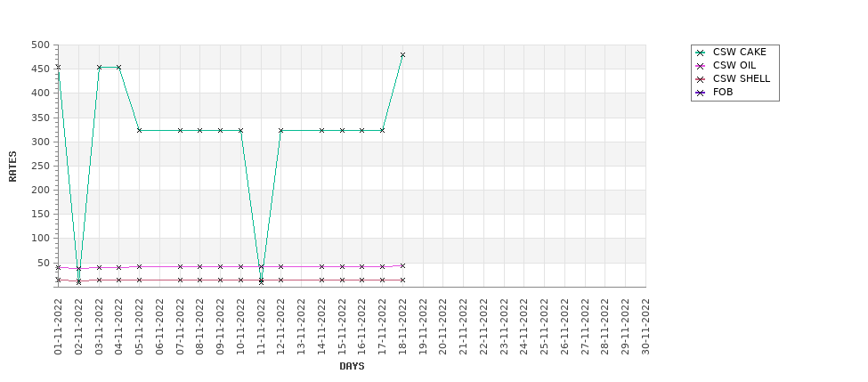Viewport: 868px width, 382px height.
Task: Click CSW CAKE data point on 15-11-2022
Action: 342,130
